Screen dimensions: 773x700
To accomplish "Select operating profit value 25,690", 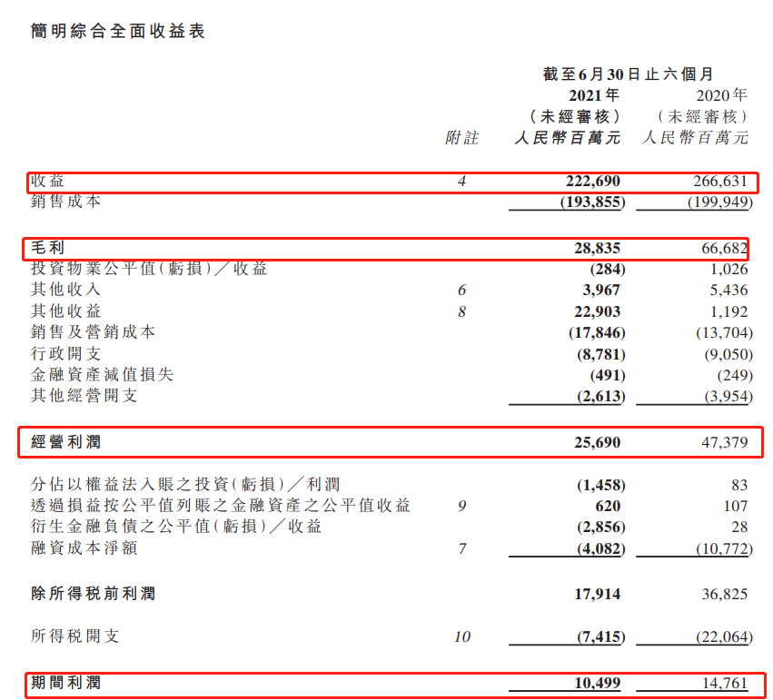I will tap(597, 442).
